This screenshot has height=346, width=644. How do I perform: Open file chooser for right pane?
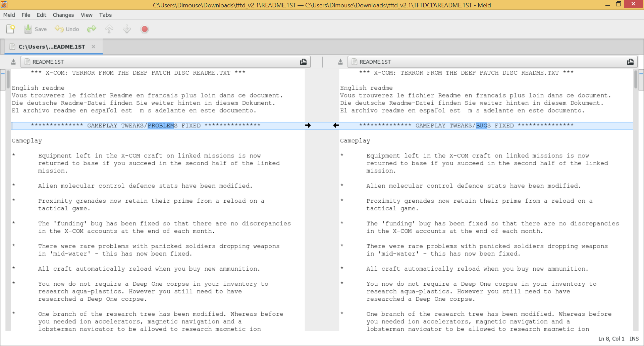click(x=631, y=62)
